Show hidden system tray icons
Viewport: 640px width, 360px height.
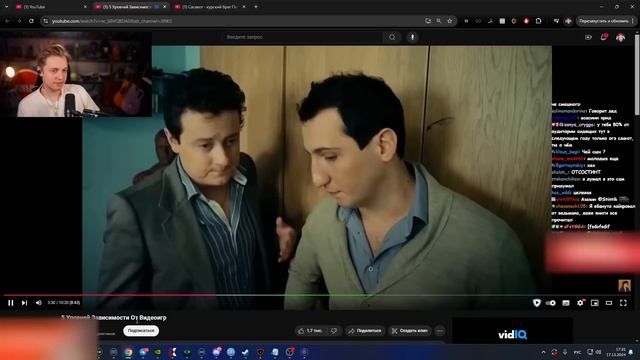coord(543,352)
